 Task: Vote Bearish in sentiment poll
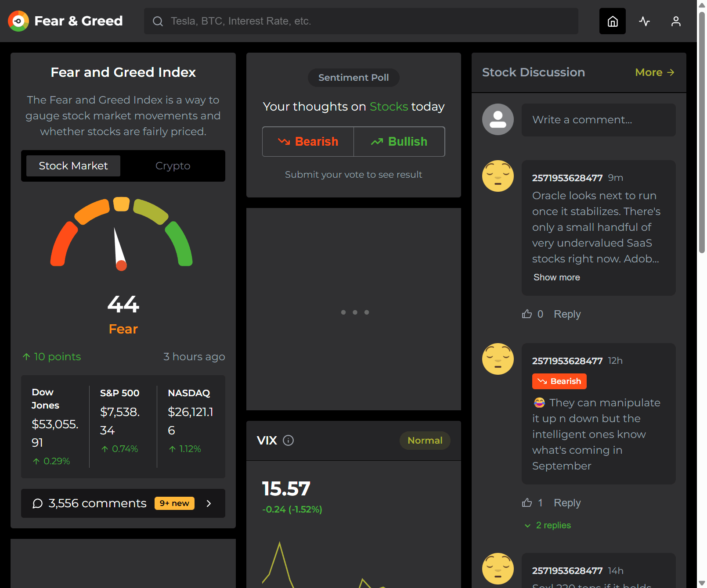coord(308,141)
